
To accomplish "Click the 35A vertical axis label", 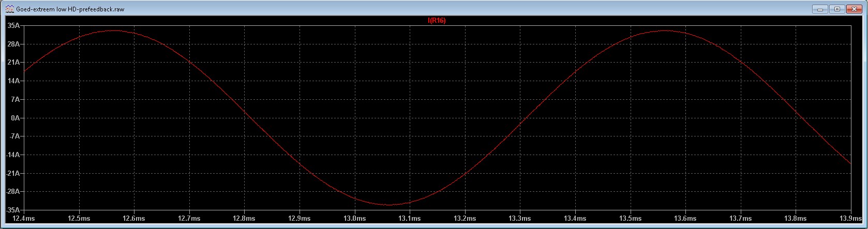I will (x=13, y=26).
